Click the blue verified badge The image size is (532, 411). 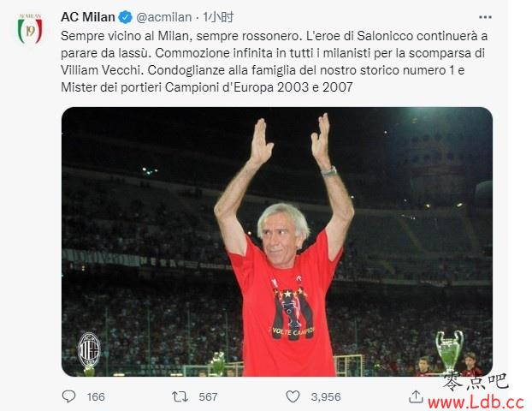click(x=125, y=17)
